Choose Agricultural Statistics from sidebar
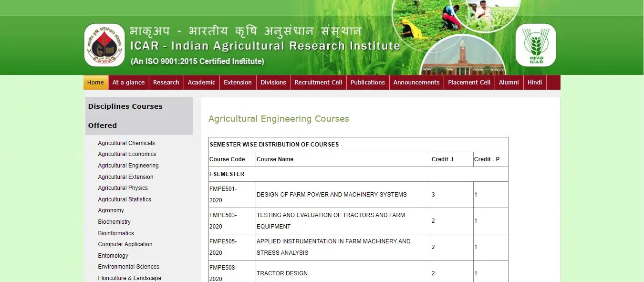Image resolution: width=644 pixels, height=282 pixels. [125, 199]
